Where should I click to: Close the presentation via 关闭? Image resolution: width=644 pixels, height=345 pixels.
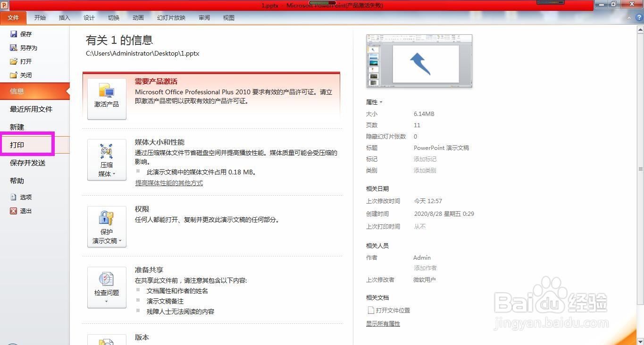point(21,75)
